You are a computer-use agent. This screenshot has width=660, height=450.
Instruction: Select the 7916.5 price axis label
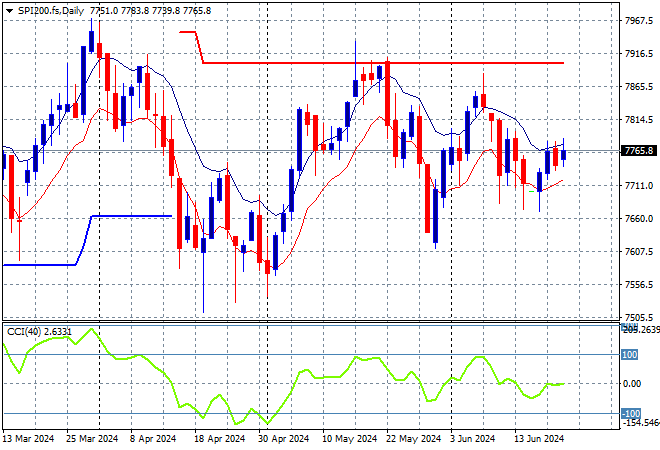pyautogui.click(x=639, y=53)
